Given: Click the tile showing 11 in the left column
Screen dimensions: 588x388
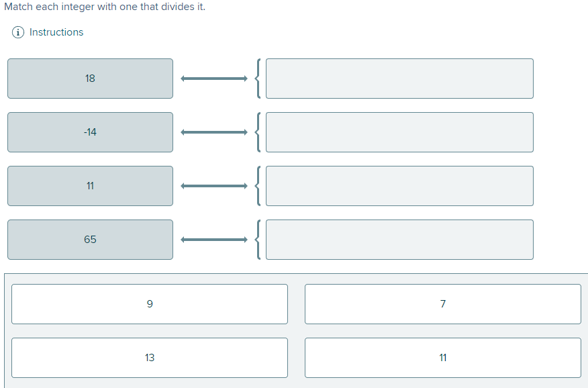Looking at the screenshot, I should (90, 186).
